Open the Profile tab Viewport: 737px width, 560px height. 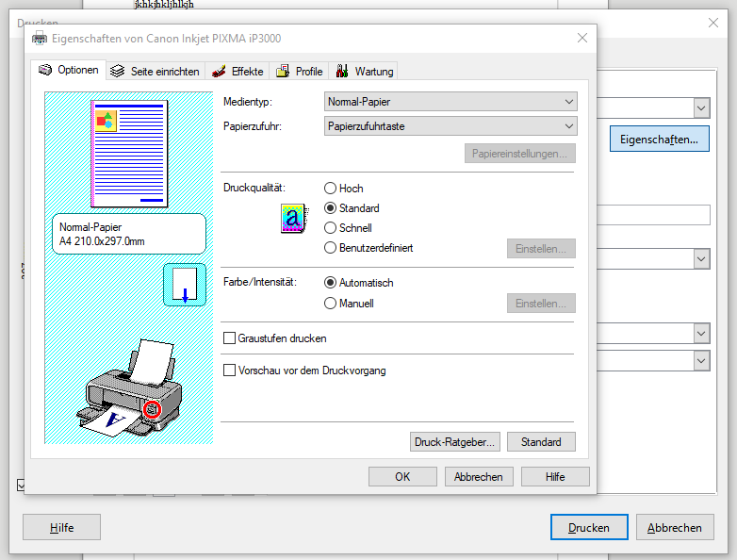299,71
